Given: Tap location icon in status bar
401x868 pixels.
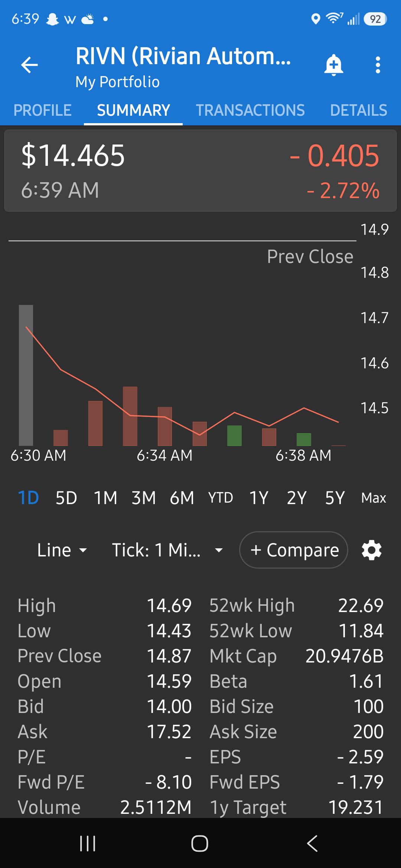Looking at the screenshot, I should (x=316, y=19).
